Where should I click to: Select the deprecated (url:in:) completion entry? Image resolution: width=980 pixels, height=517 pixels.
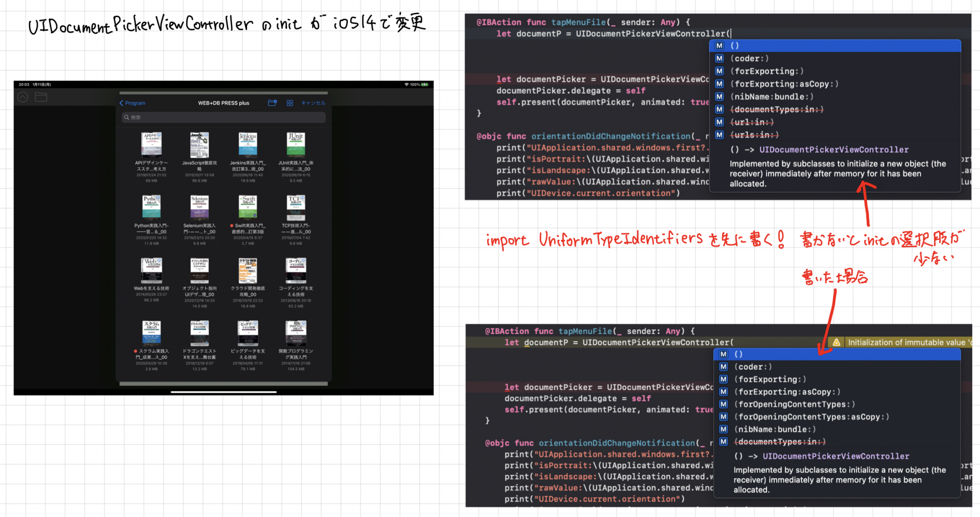(752, 122)
